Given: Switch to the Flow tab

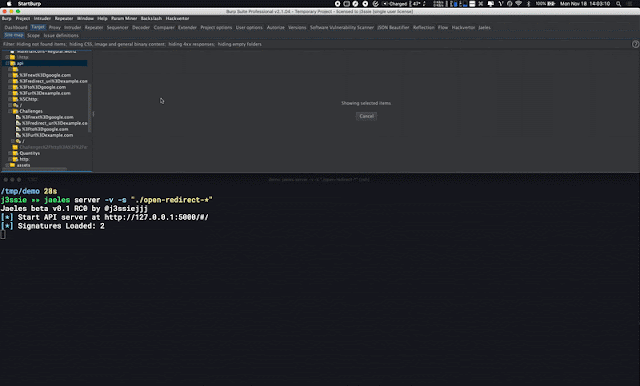Looking at the screenshot, I should 443,27.
